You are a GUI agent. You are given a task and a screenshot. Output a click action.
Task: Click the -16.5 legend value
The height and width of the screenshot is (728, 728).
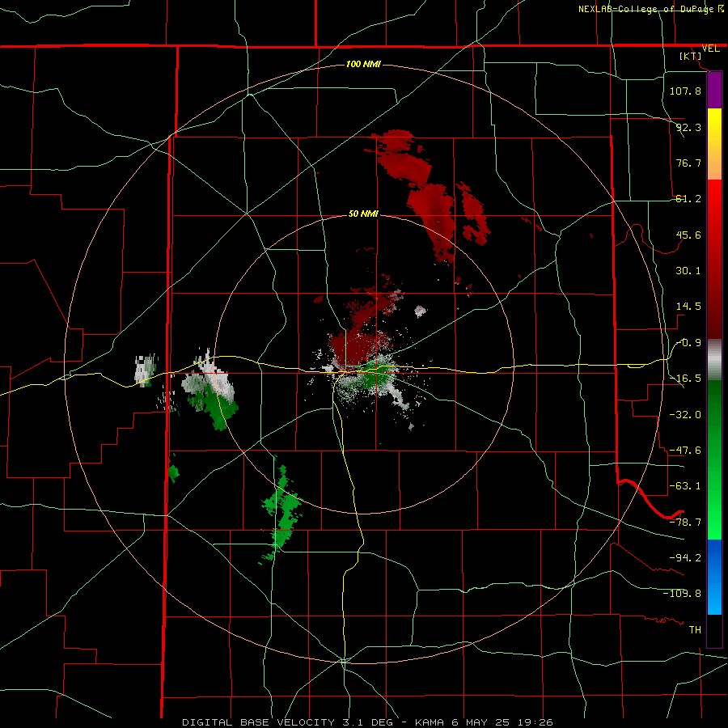click(685, 379)
